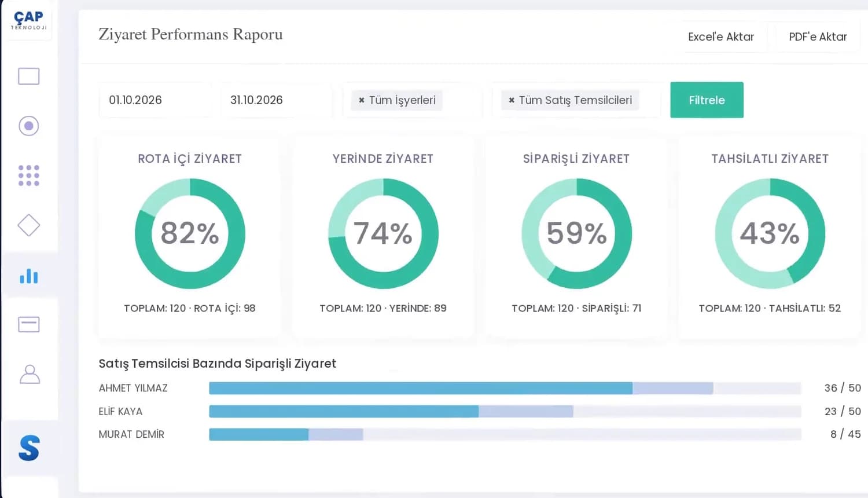Click the Rota İçi Ziyaret 82% donut chart

[190, 233]
